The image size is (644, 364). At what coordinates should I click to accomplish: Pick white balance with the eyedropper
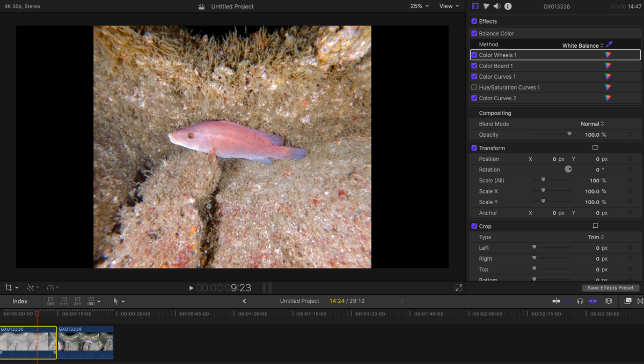609,44
